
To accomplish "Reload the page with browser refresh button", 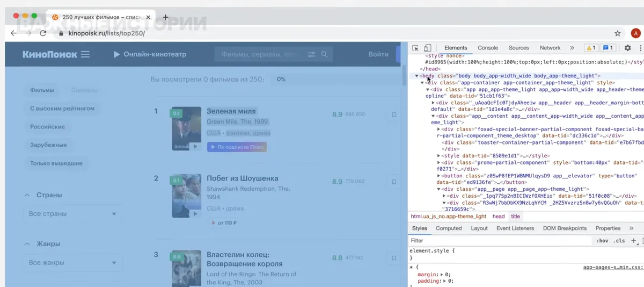I will pos(43,33).
